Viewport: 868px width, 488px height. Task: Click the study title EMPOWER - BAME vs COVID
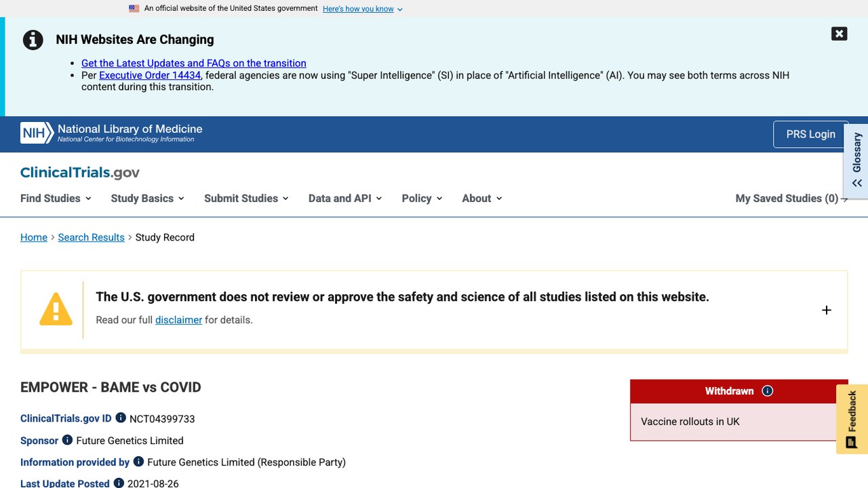(111, 388)
